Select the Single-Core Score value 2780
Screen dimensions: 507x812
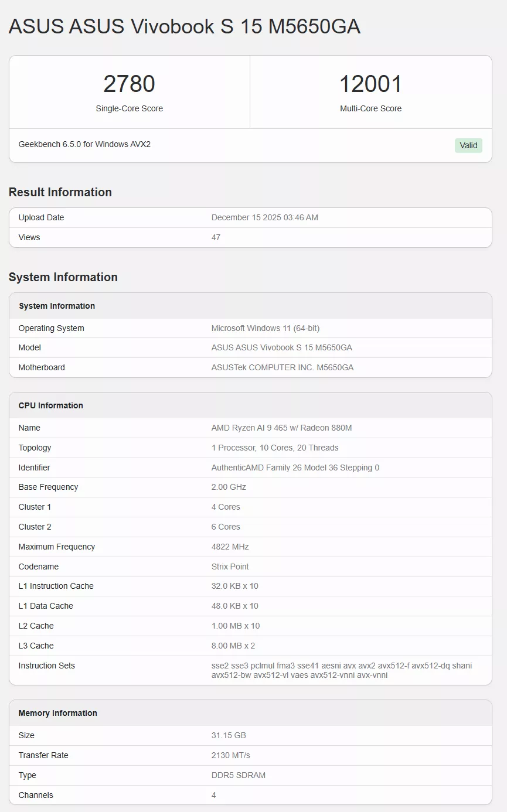(130, 84)
